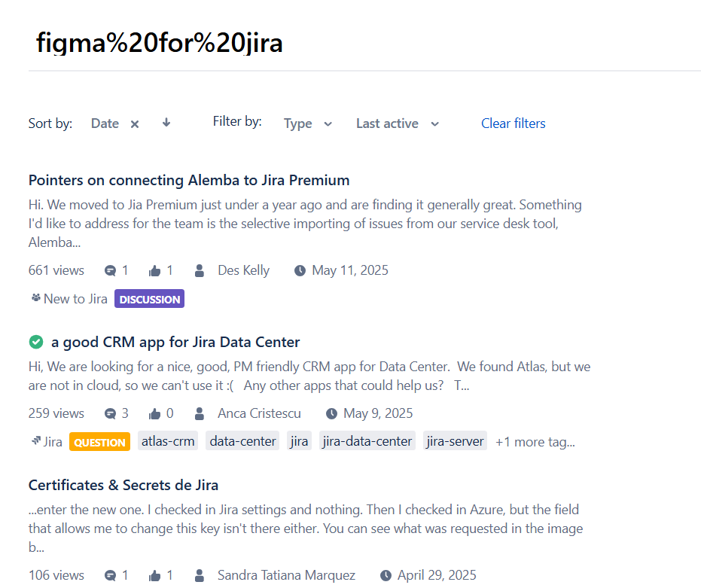Open Sandra Tatiana Marquez's profile
The width and height of the screenshot is (701, 588).
(287, 575)
